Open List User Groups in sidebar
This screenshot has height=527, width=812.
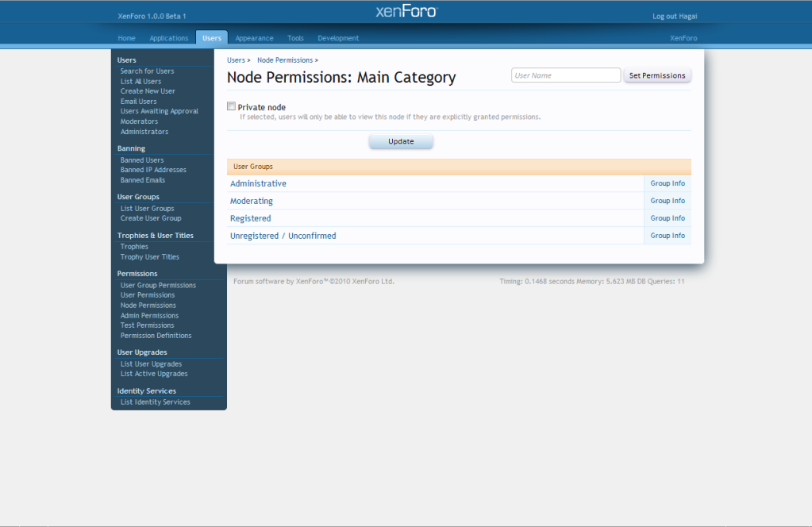click(147, 209)
